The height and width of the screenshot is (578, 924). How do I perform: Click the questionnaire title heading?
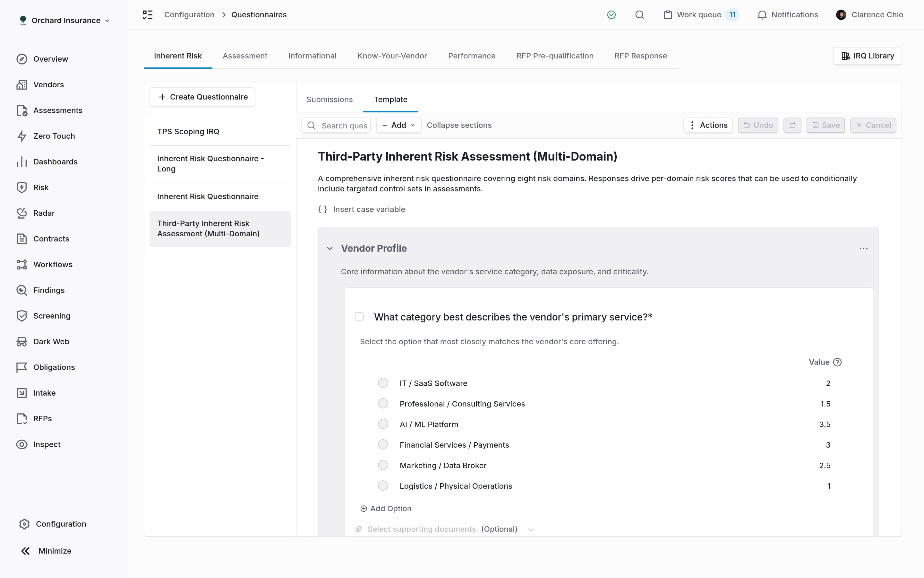coord(467,156)
